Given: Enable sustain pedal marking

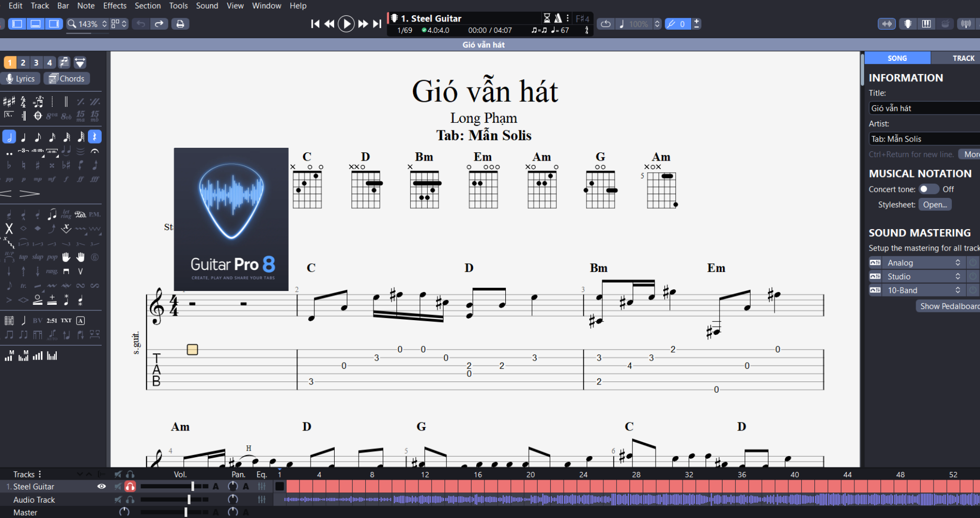Looking at the screenshot, I should click(x=80, y=214).
